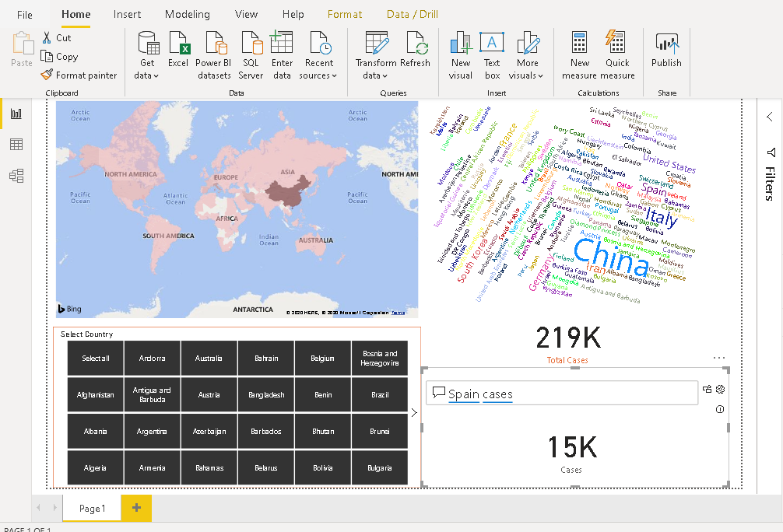The width and height of the screenshot is (783, 532).
Task: Click the Publish icon
Action: coord(666,44)
